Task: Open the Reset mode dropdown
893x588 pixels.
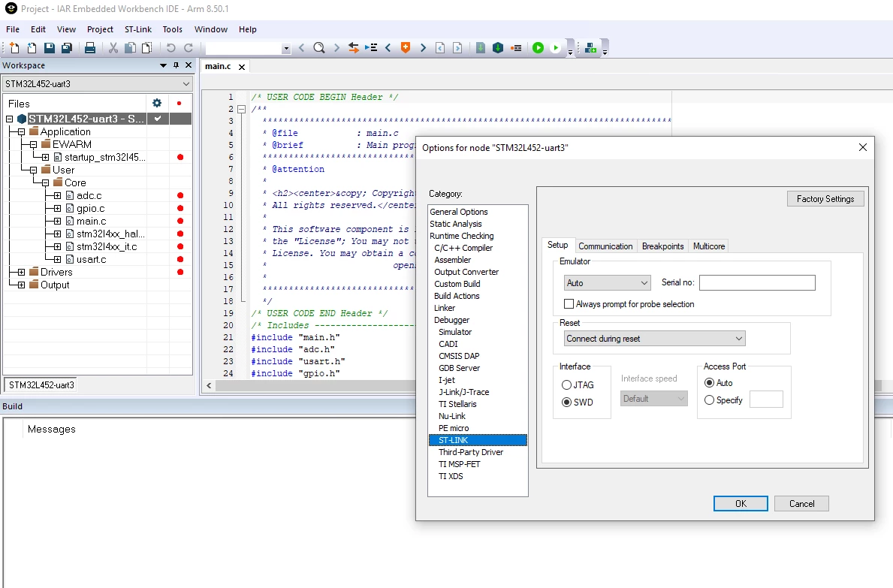Action: 654,339
